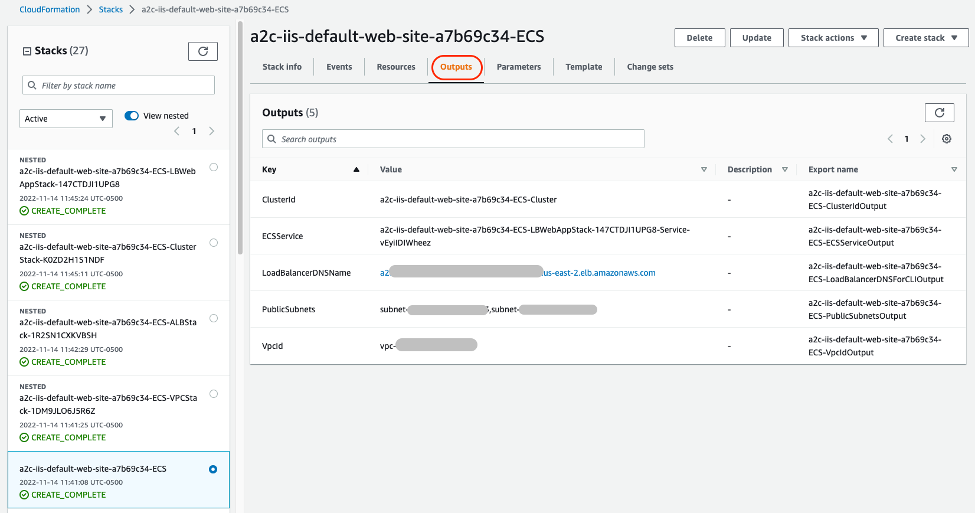The width and height of the screenshot is (977, 514).
Task: Sort by Description column arrow
Action: pos(784,169)
